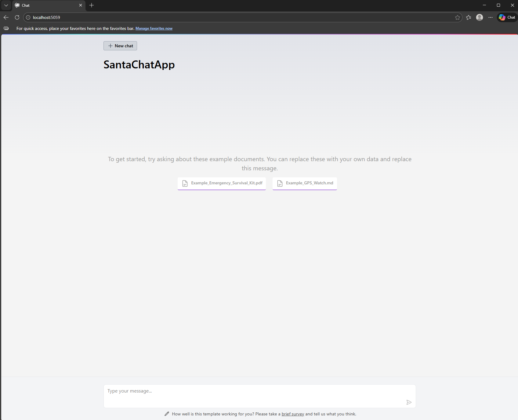Screen dimensions: 518x420
Task: View site information icon in address bar
Action: [x=28, y=17]
